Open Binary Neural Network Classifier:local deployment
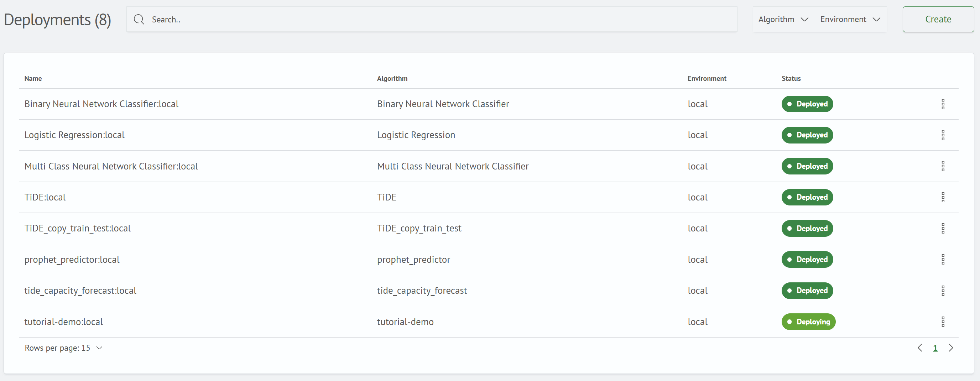Viewport: 980px width, 381px height. pos(101,104)
